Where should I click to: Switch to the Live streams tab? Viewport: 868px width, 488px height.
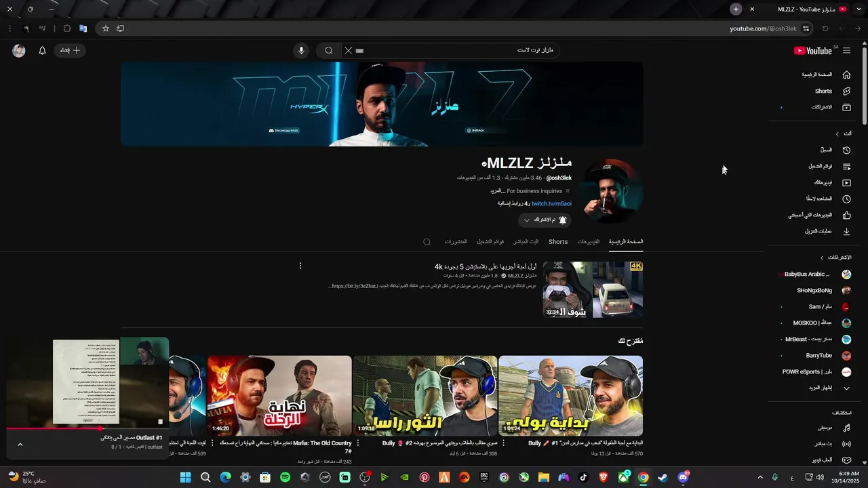[526, 242]
